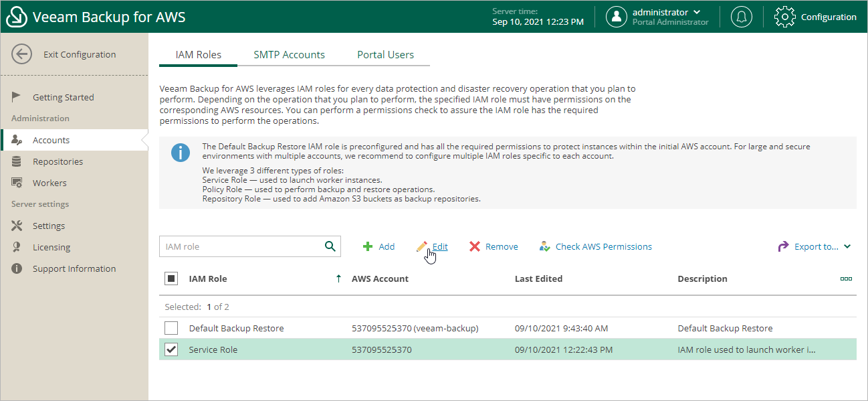Click Exit Configuration label
This screenshot has width=868, height=401.
click(80, 54)
